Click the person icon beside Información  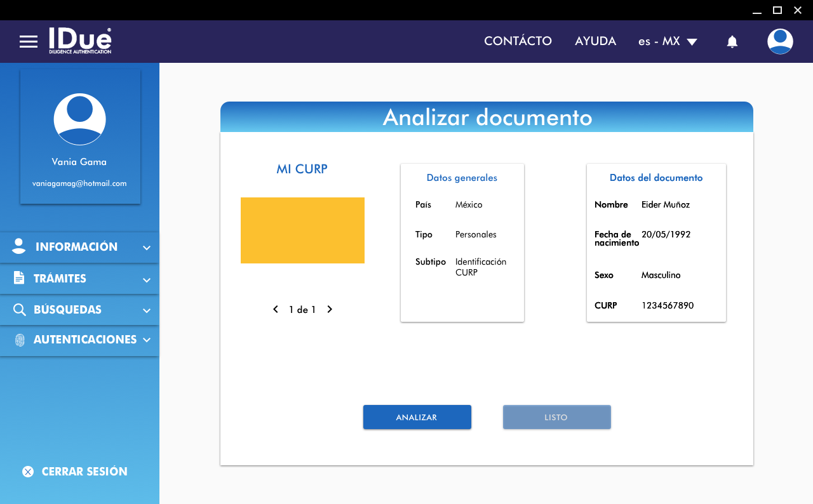[x=19, y=247]
